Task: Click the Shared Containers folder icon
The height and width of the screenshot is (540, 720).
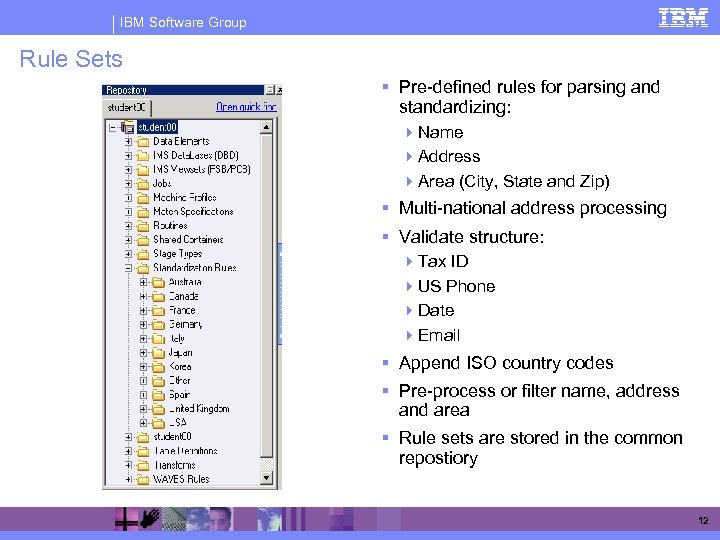Action: point(144,240)
